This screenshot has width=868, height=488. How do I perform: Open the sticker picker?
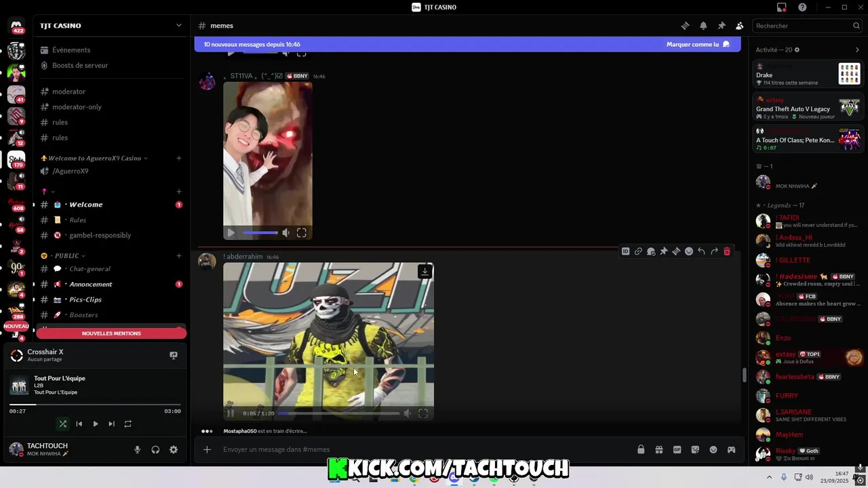pyautogui.click(x=695, y=449)
